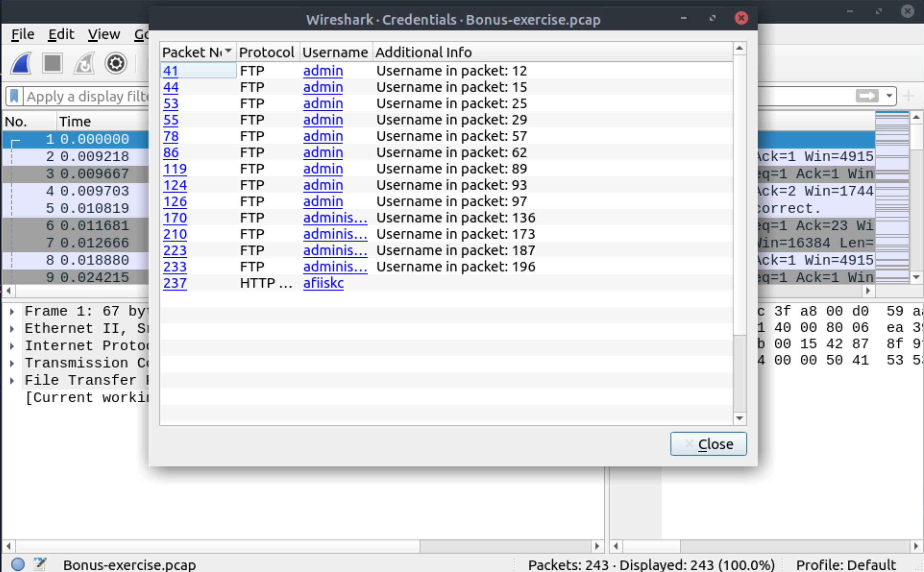
Task: Click packet 124 link
Action: [175, 185]
